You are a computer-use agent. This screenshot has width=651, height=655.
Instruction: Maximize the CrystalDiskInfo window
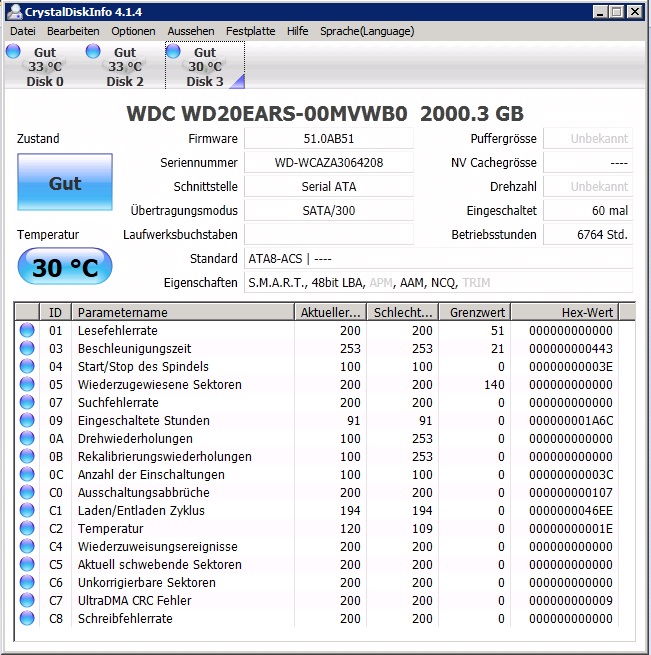pos(616,12)
